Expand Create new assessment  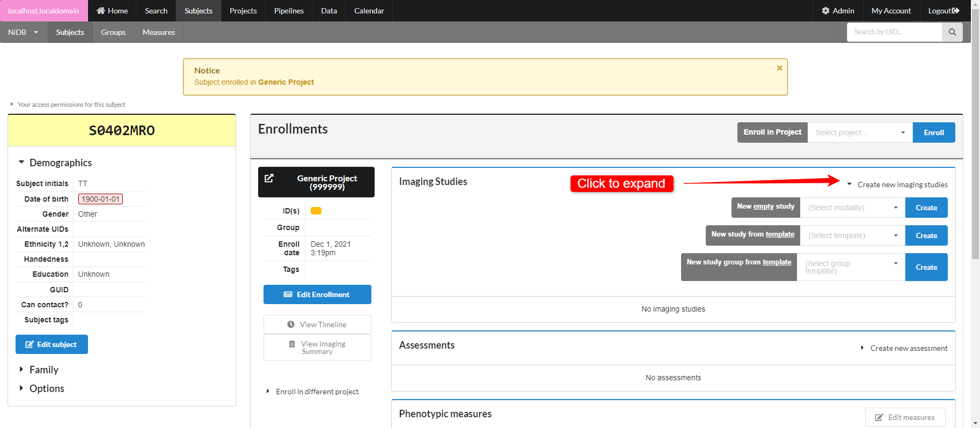[904, 348]
